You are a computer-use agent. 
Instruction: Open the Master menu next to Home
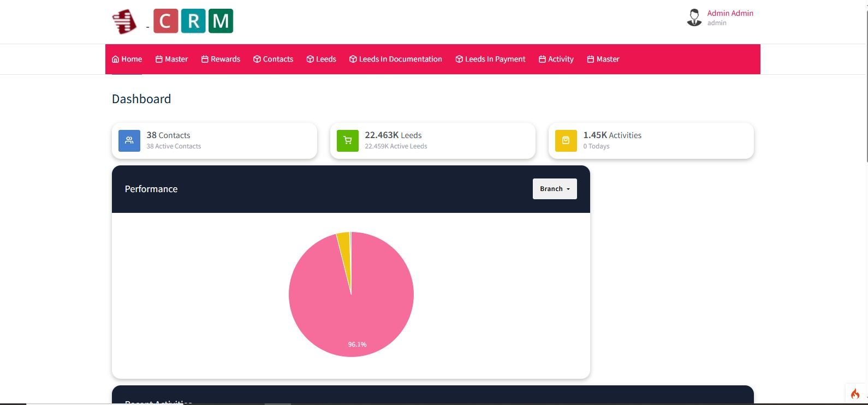click(x=171, y=59)
